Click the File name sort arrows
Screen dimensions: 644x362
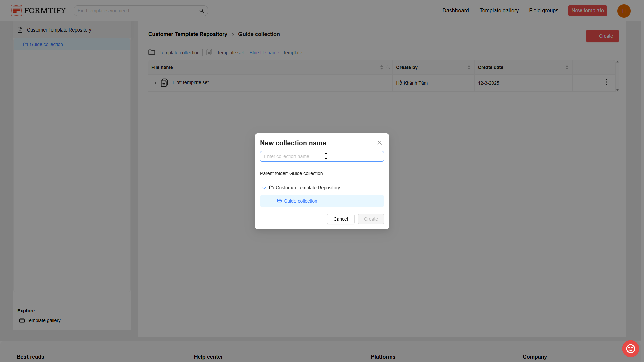[381, 67]
